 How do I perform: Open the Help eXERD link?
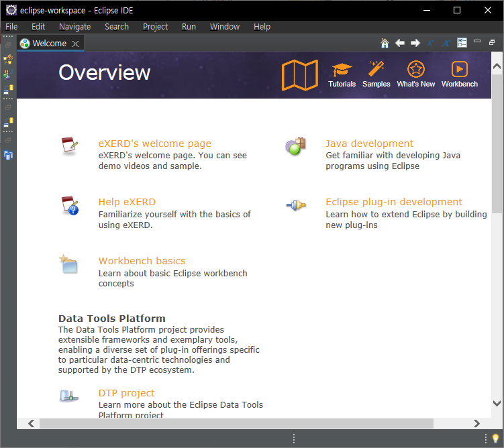pyautogui.click(x=127, y=202)
